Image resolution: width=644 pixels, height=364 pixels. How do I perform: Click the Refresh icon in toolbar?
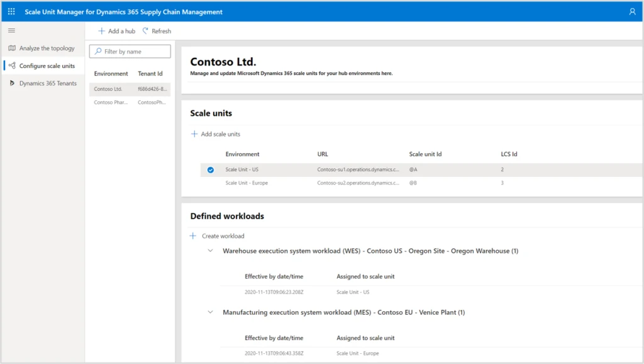(x=146, y=31)
